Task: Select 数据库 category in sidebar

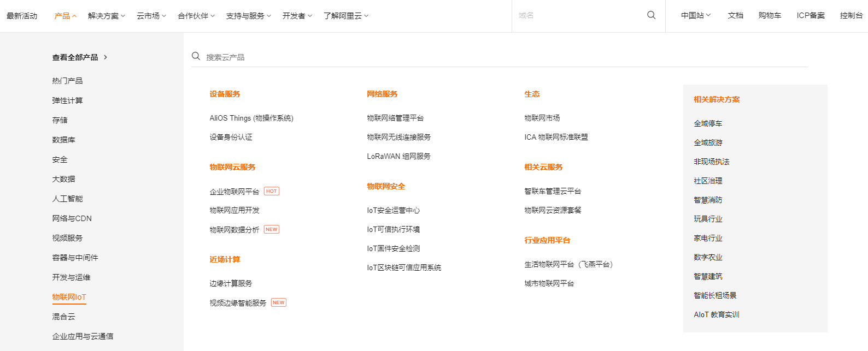Action: coord(64,140)
